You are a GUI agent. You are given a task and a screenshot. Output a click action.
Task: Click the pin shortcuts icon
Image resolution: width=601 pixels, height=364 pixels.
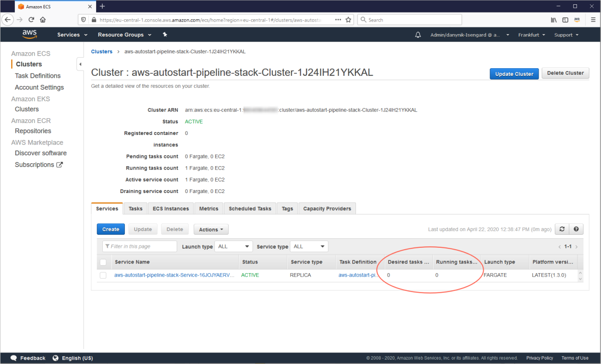click(x=165, y=35)
